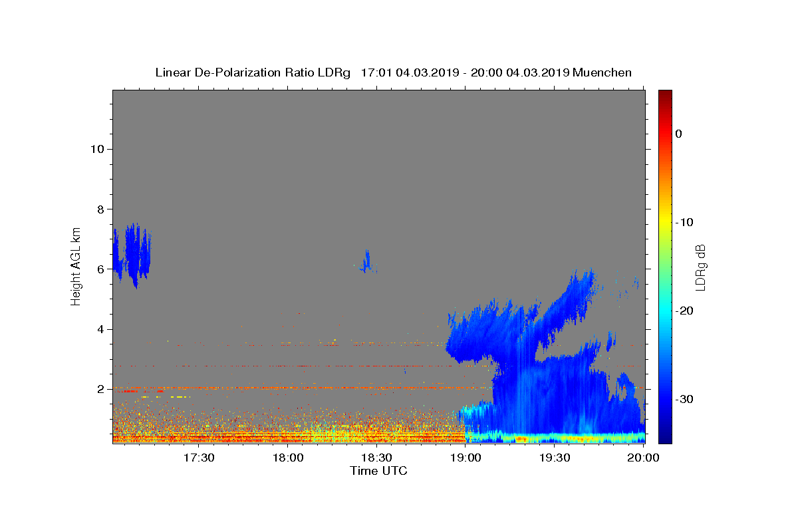This screenshot has height=532, width=798.
Task: Click the '18:00' time axis label
Action: (x=288, y=458)
